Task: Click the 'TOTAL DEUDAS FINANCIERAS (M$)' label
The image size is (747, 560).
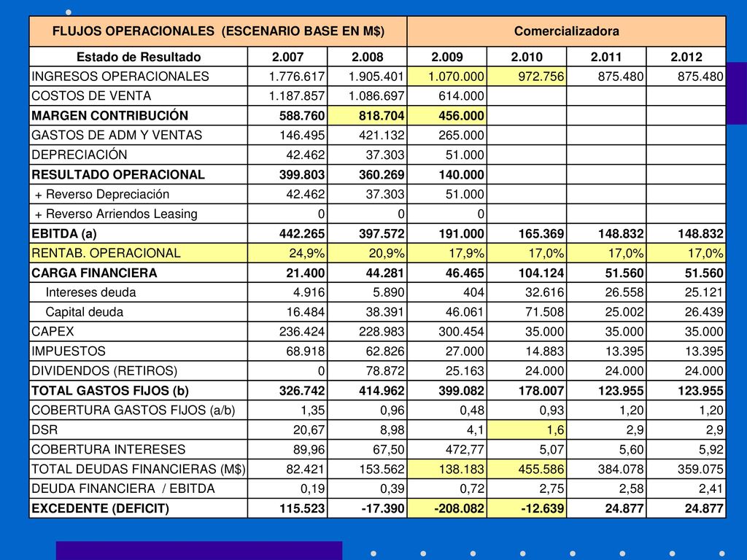Action: tap(138, 469)
